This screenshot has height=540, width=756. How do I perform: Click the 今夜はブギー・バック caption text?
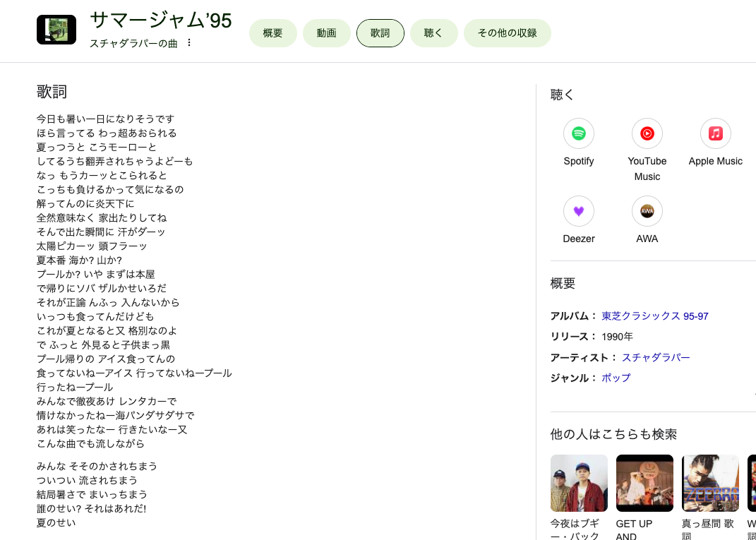pyautogui.click(x=575, y=530)
